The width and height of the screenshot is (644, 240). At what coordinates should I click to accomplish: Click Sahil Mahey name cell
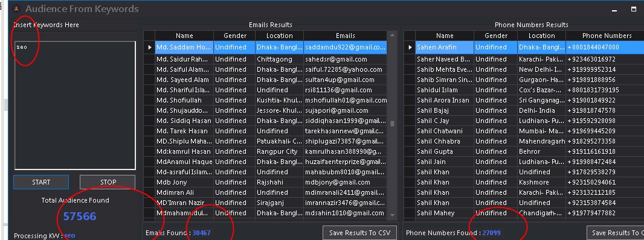tap(445, 213)
